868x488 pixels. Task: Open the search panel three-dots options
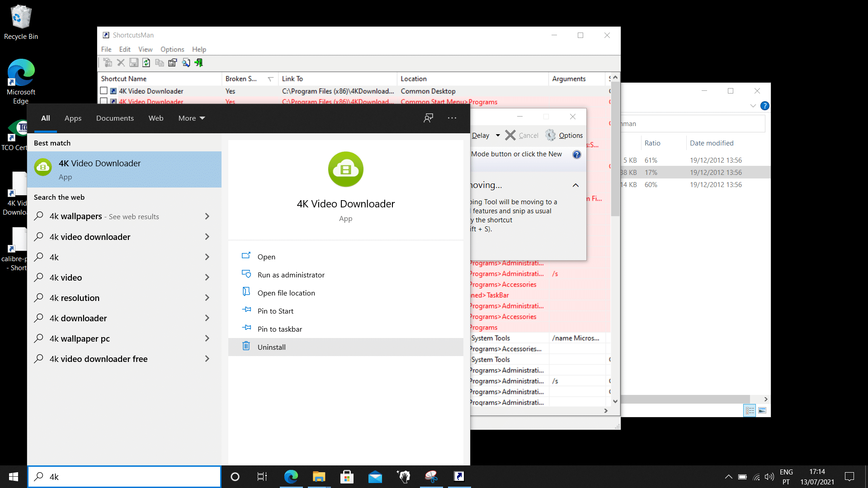[452, 118]
